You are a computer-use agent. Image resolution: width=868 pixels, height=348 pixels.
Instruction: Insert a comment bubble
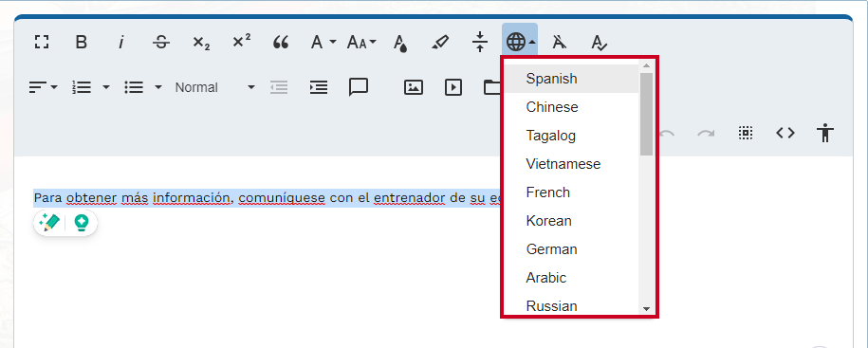click(359, 87)
